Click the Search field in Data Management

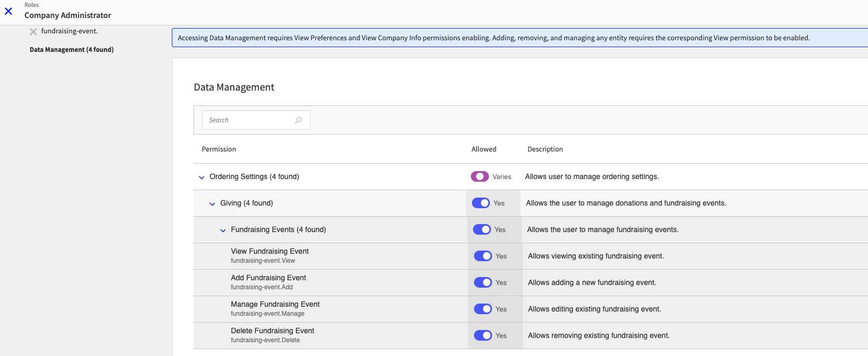point(256,120)
